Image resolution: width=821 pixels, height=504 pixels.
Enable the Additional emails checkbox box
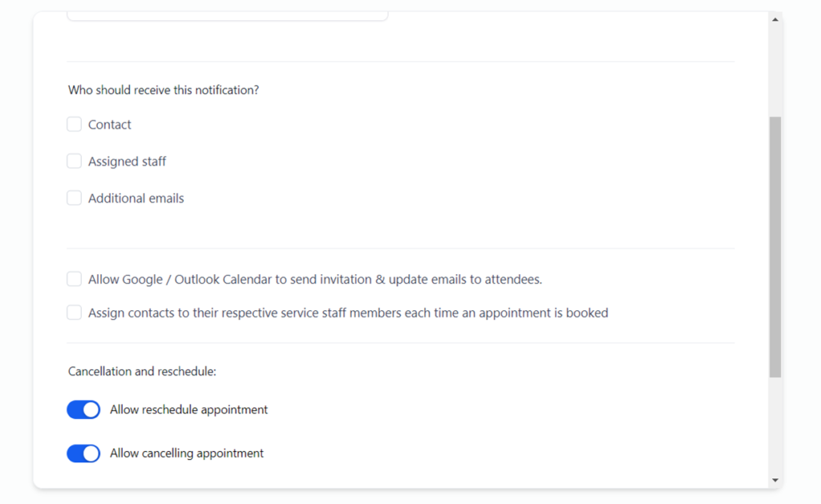(75, 198)
